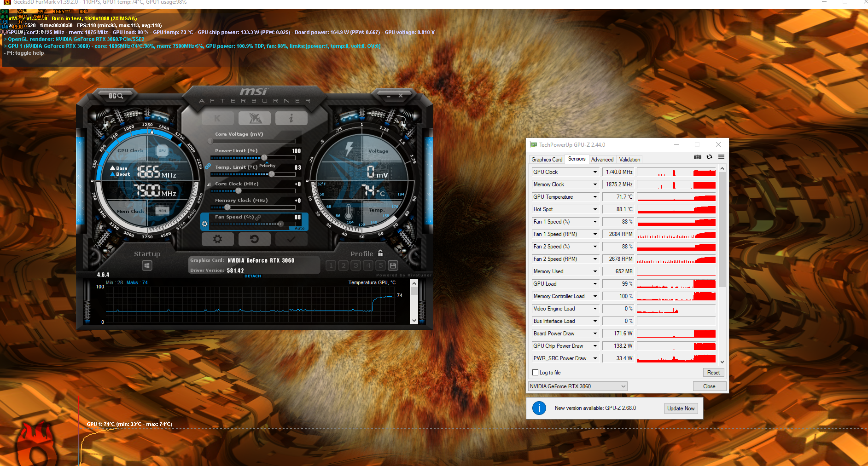Open the GPU Load sensor dropdown
This screenshot has width=868, height=466.
coord(595,284)
